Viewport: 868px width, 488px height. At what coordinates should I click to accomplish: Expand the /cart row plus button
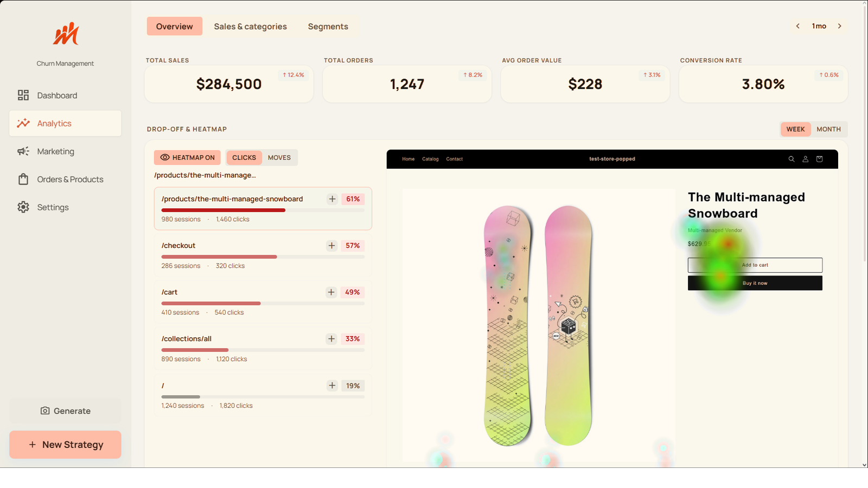[331, 292]
